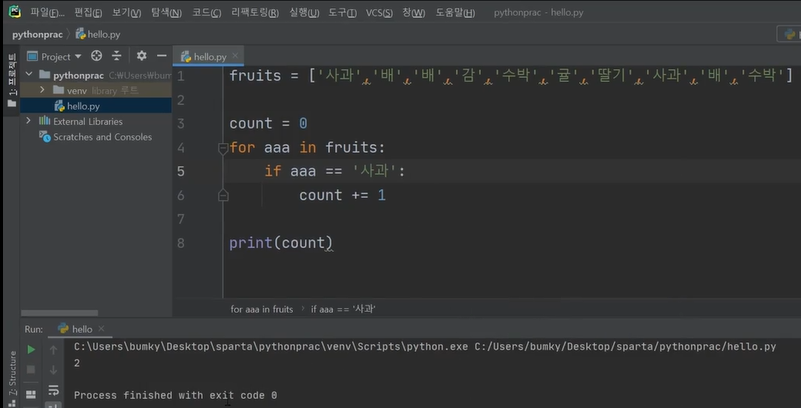Open the 탐색 menu
Image resolution: width=801 pixels, height=408 pixels.
166,13
